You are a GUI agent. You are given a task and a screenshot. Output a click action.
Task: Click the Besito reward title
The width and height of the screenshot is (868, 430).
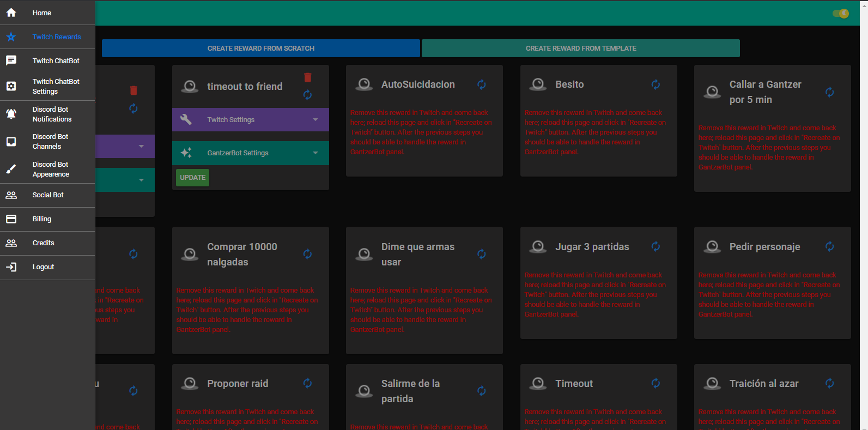pyautogui.click(x=569, y=84)
